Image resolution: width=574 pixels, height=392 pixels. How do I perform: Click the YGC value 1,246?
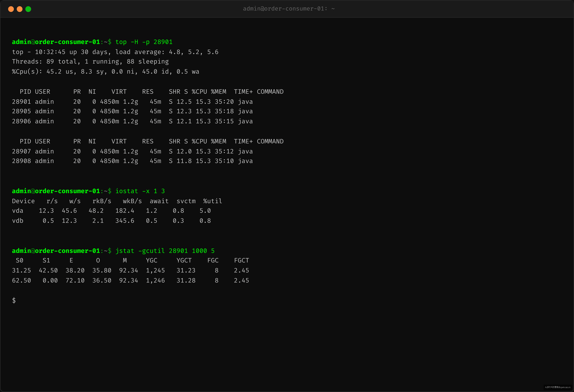pos(155,281)
